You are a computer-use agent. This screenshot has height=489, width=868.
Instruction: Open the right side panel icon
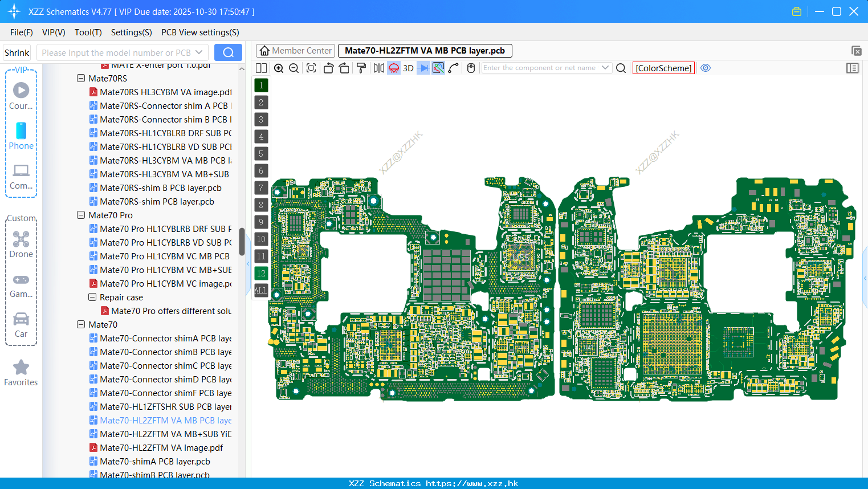pos(853,68)
